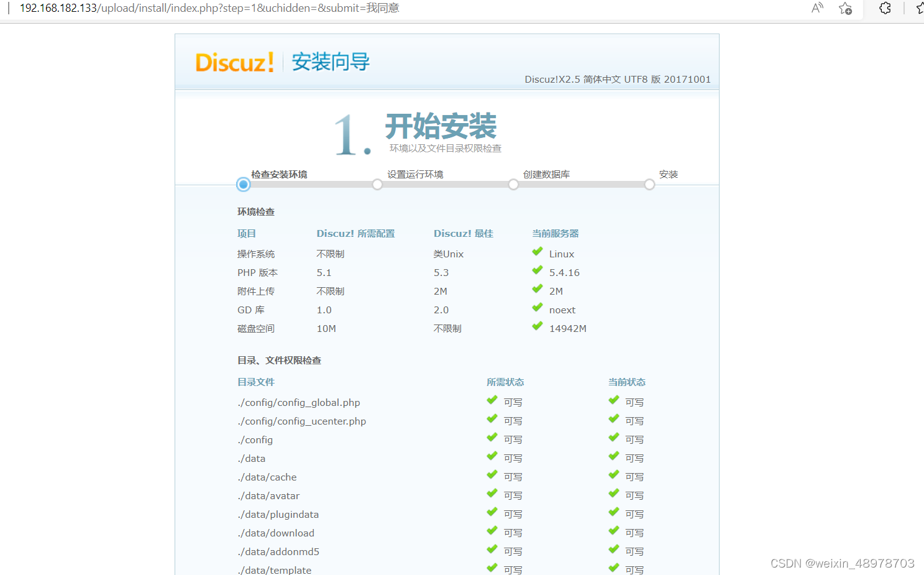924x575 pixels.
Task: Click current-status check for ./config row
Action: click(614, 438)
